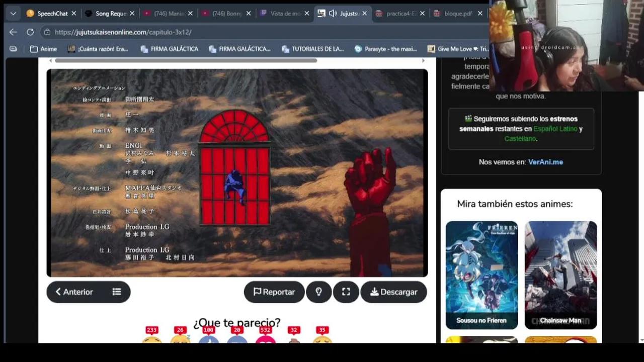Open the Sousou no Frieren thumbnail
This screenshot has width=644, height=362.
click(481, 274)
